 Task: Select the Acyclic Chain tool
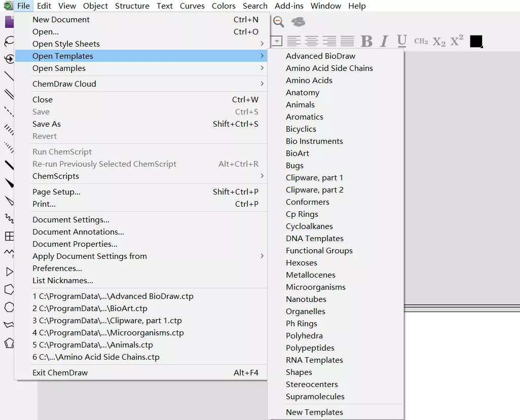[9, 253]
